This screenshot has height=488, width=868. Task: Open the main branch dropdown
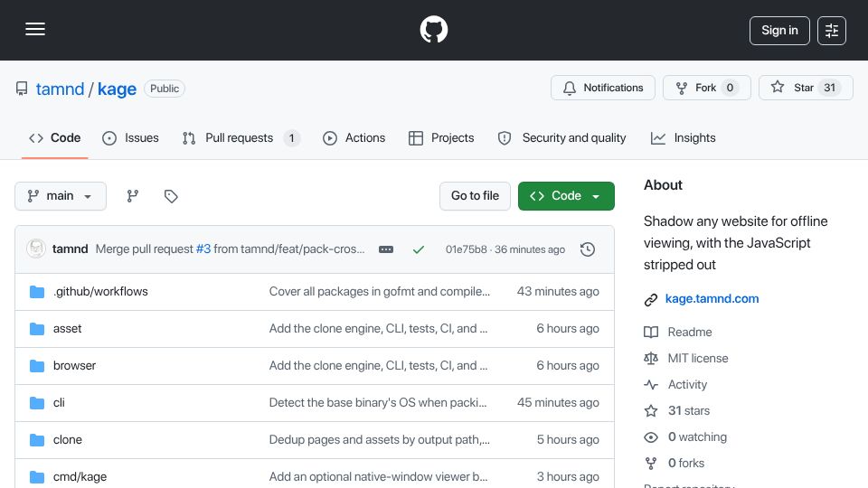pyautogui.click(x=61, y=196)
